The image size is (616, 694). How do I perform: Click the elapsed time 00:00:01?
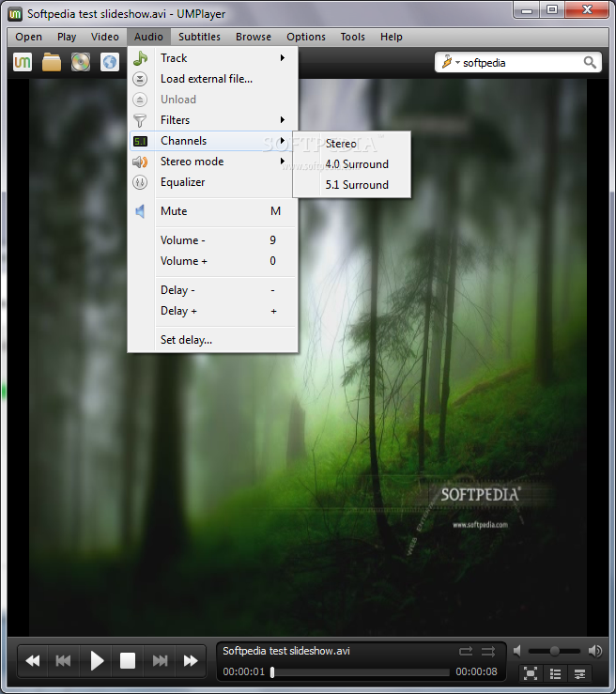click(x=244, y=671)
